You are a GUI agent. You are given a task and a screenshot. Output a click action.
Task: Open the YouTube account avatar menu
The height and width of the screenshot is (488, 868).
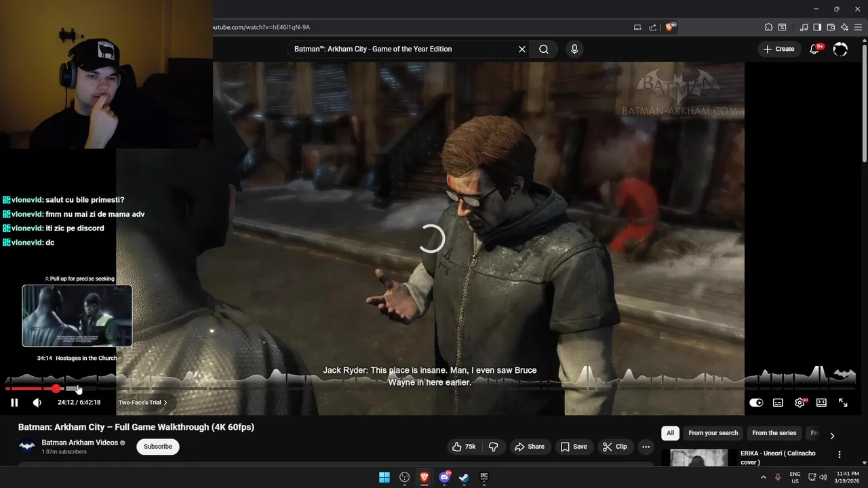tap(840, 49)
